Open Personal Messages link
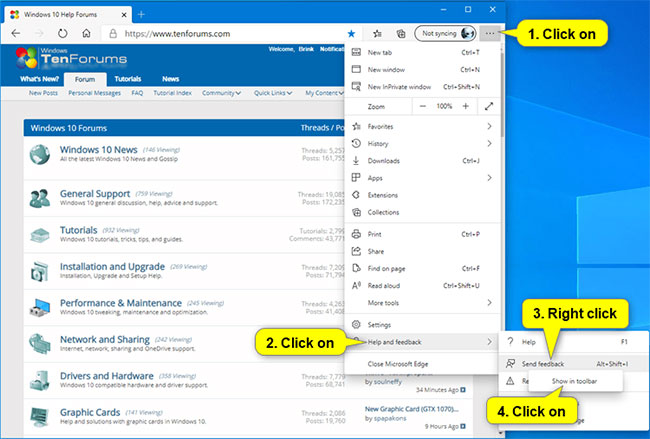Viewport: 650px width, 439px height. [x=95, y=93]
